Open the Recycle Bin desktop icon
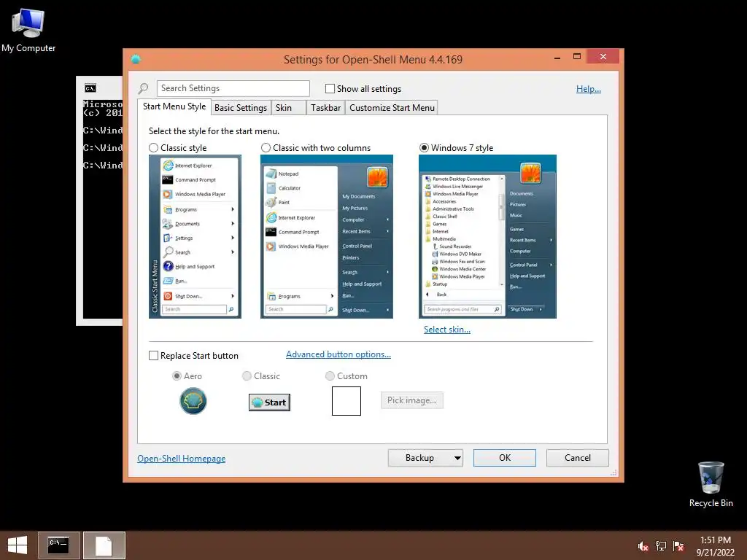Image resolution: width=747 pixels, height=560 pixels. (x=711, y=484)
